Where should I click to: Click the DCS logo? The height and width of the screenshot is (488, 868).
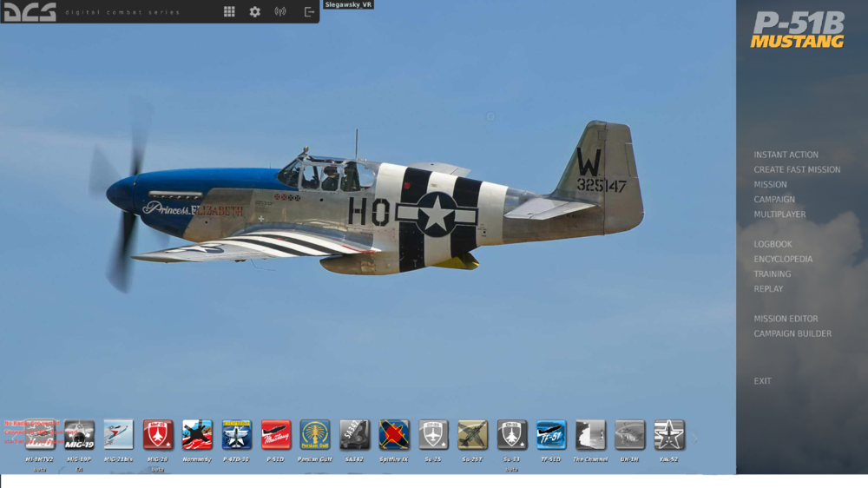click(x=30, y=11)
